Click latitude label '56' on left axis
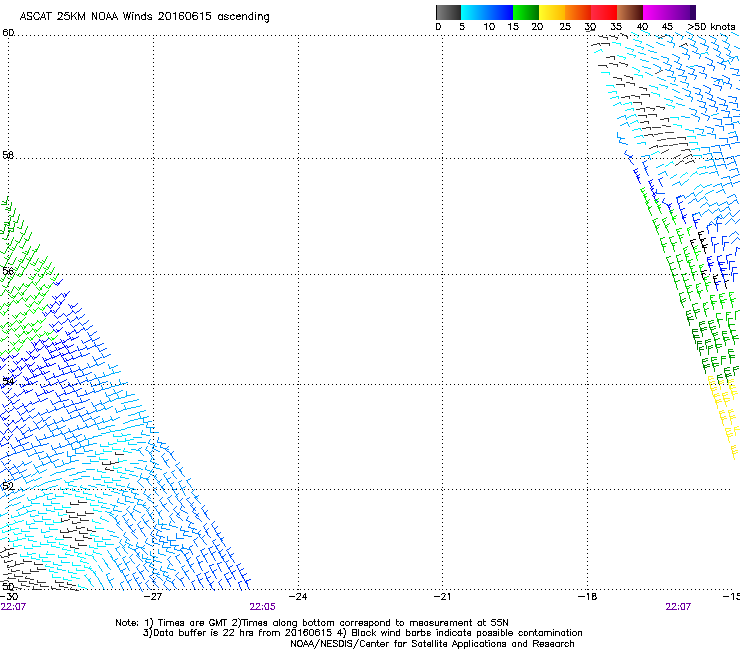 point(8,271)
